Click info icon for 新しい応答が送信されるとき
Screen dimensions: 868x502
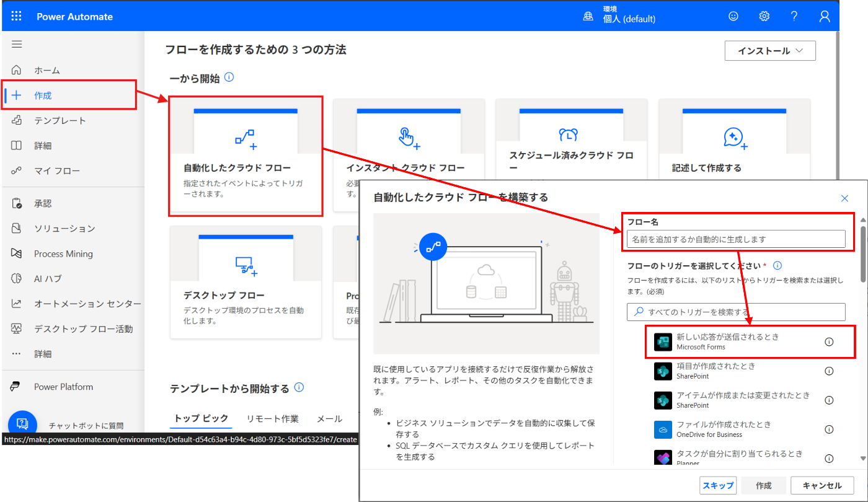829,342
